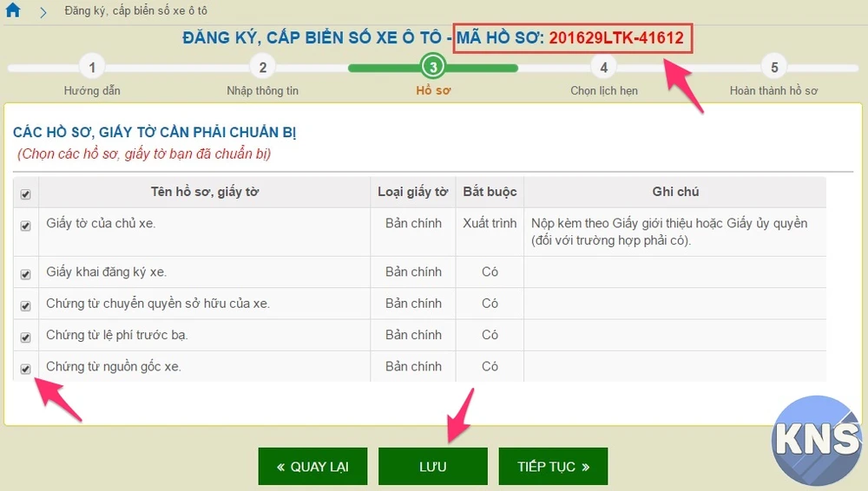Click the 'Loại giấy tờ' column header
The image size is (868, 491).
point(413,192)
